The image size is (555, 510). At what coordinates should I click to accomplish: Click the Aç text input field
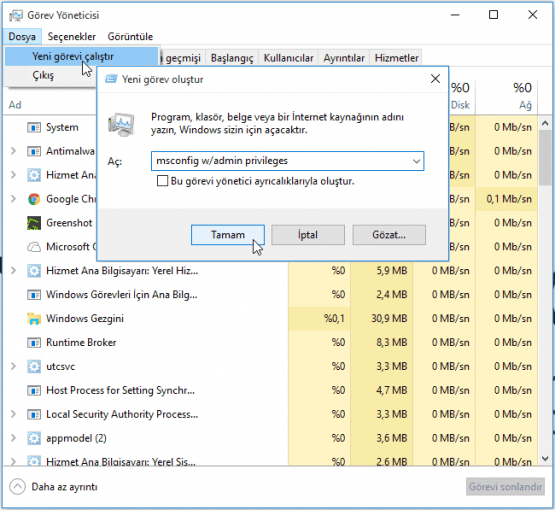click(287, 161)
